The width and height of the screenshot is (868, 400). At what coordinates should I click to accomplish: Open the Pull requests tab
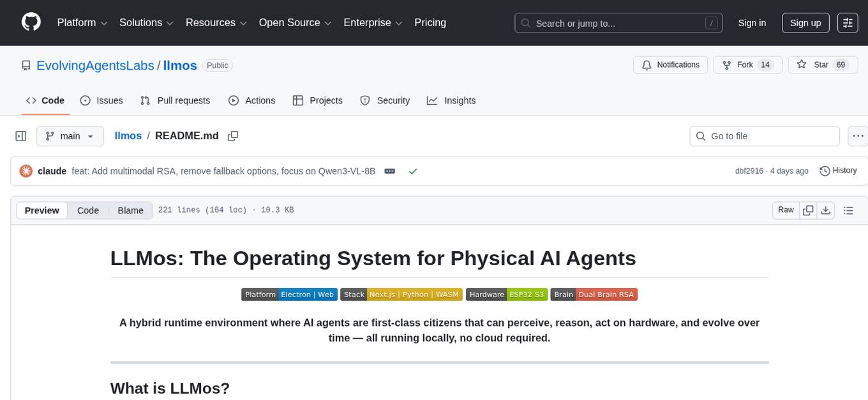point(175,100)
